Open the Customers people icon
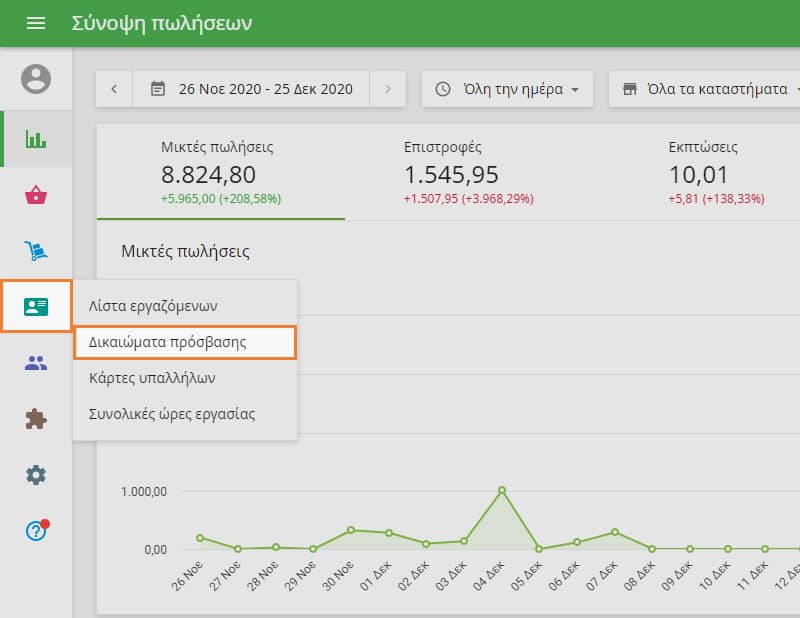800x618 pixels. [x=36, y=363]
